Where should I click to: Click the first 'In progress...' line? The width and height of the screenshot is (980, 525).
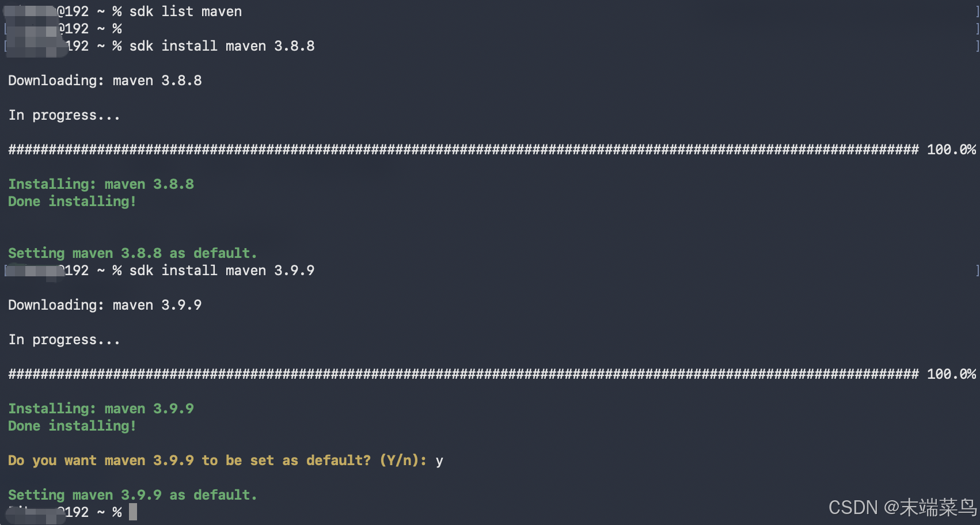[x=64, y=116]
